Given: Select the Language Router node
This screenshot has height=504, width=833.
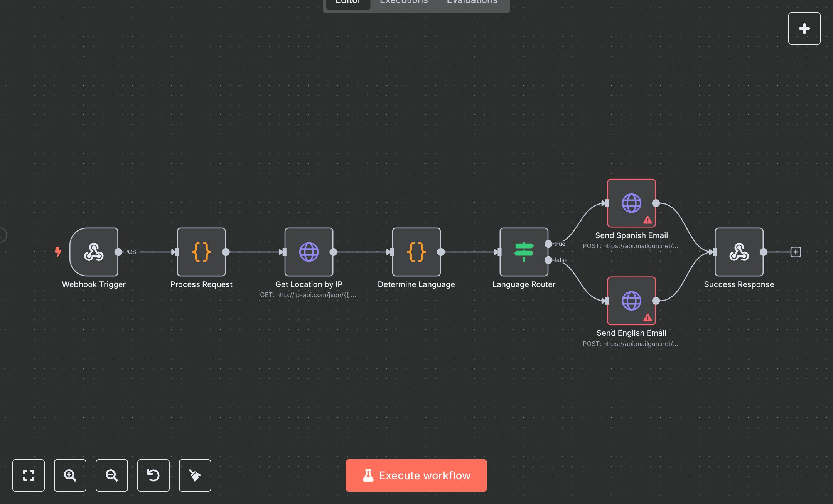Looking at the screenshot, I should 524,252.
